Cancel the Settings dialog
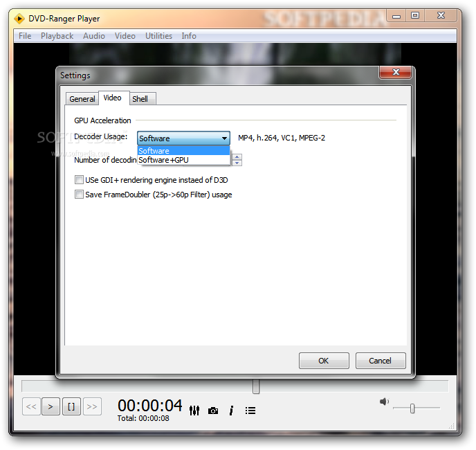The width and height of the screenshot is (476, 450). tap(381, 361)
